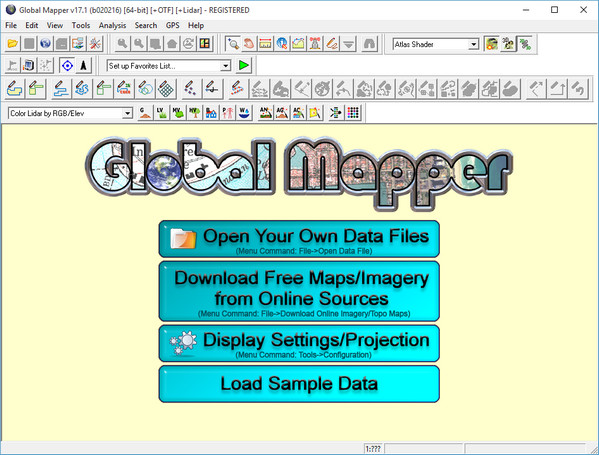
Task: Toggle Lidar Low Vegetation filter (LV)
Action: (161, 113)
